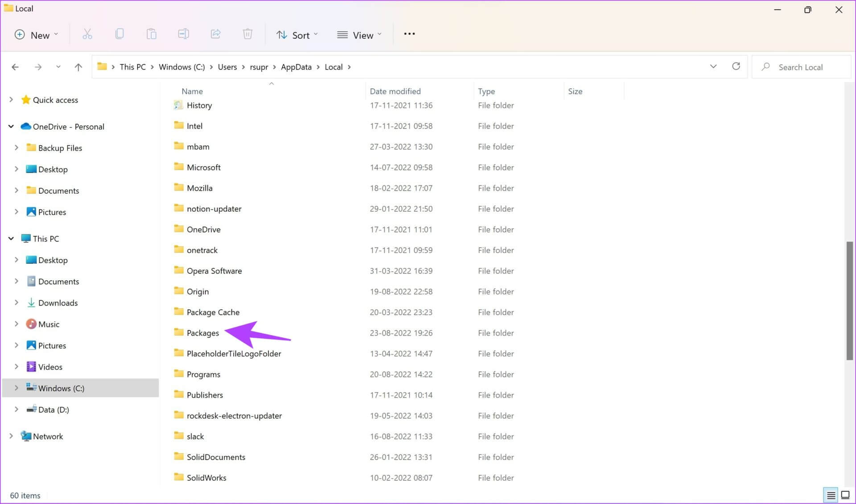The width and height of the screenshot is (856, 504).
Task: Select the Microsoft folder row
Action: [x=204, y=167]
